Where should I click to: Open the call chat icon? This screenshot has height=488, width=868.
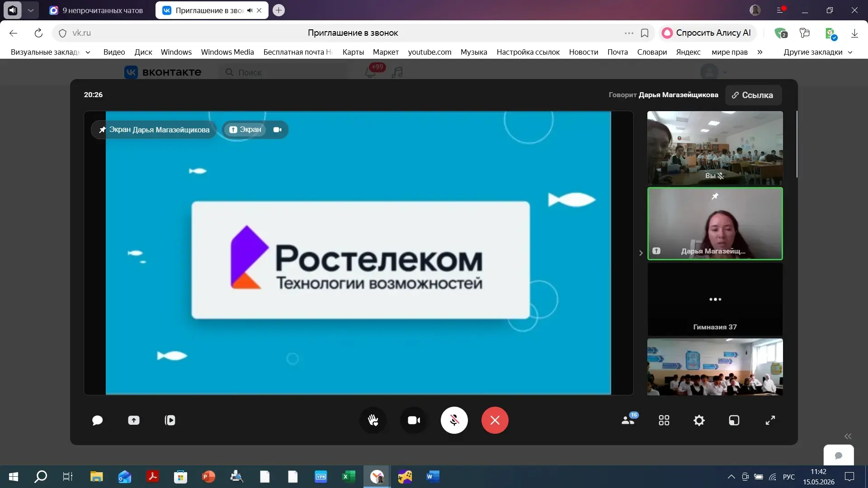click(x=97, y=421)
